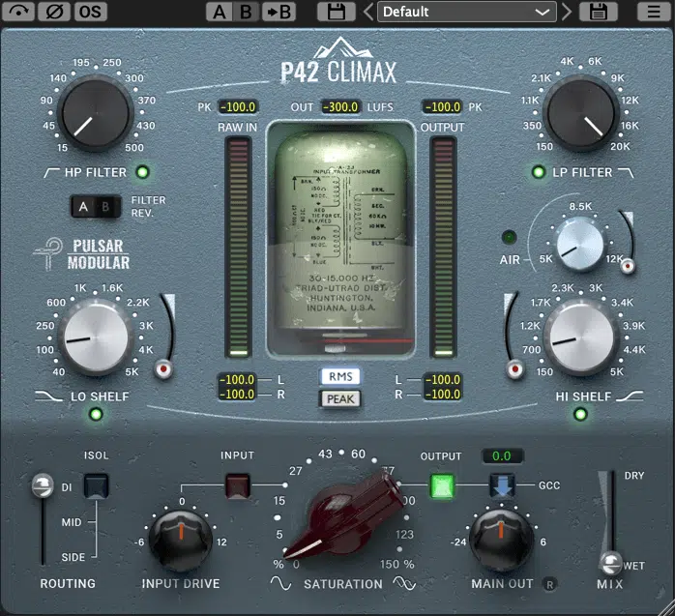This screenshot has width=675, height=616.
Task: Click the floppy disk icon left of preset
Action: coord(337,12)
